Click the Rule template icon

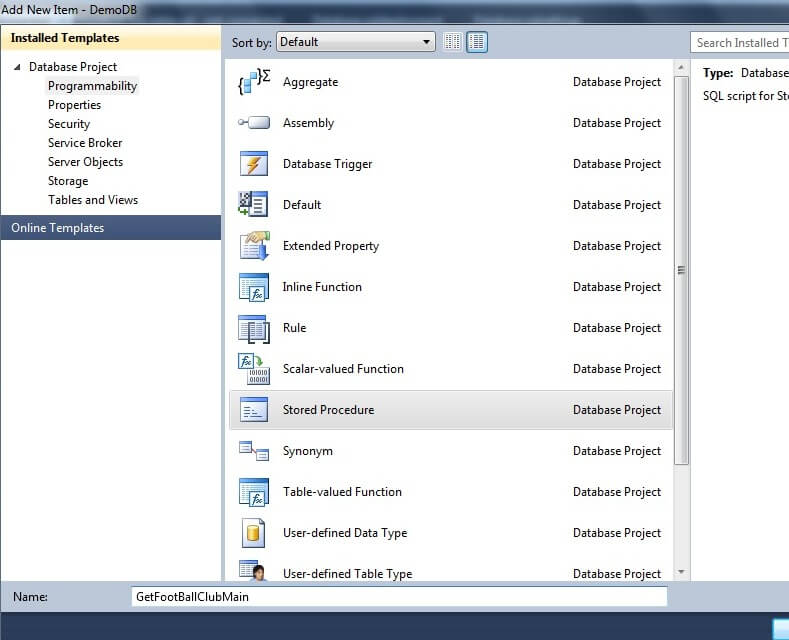coord(254,329)
